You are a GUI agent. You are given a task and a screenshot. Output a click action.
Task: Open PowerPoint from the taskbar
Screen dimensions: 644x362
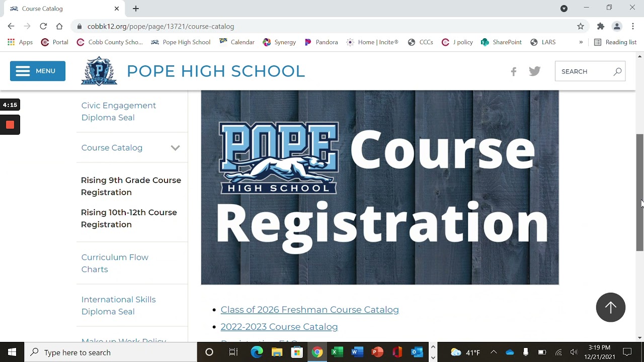(377, 352)
